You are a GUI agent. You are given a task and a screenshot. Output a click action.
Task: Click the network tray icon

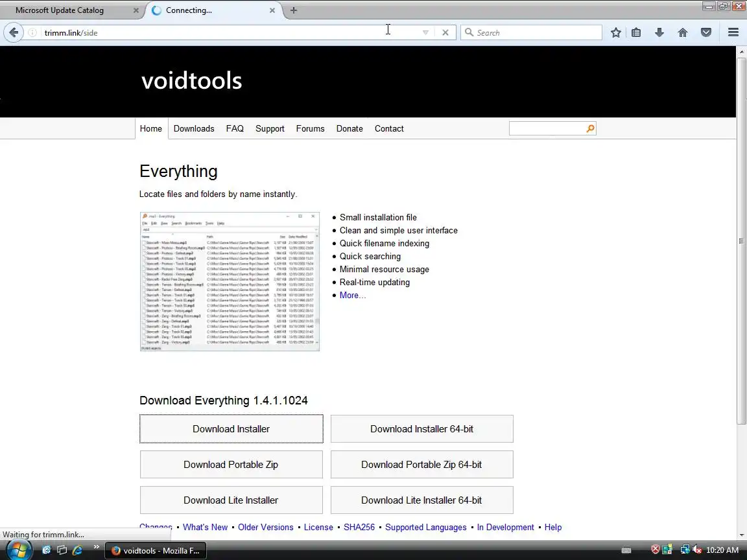[685, 550]
